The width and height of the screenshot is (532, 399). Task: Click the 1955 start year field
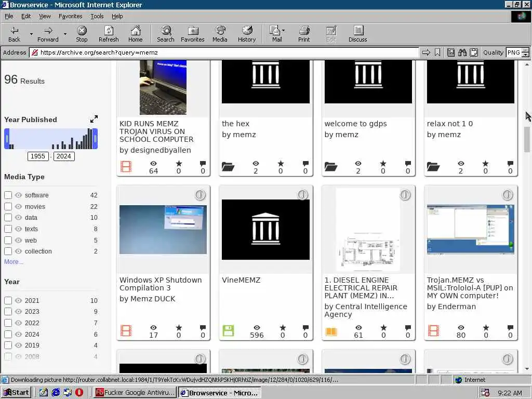tap(37, 156)
